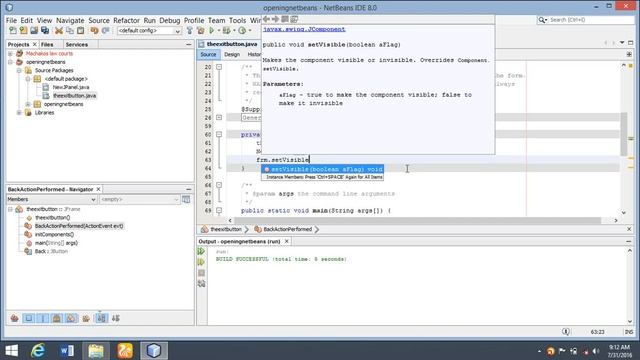
Task: Select setVisible(boolean aFlag) completion item
Action: coord(322,169)
